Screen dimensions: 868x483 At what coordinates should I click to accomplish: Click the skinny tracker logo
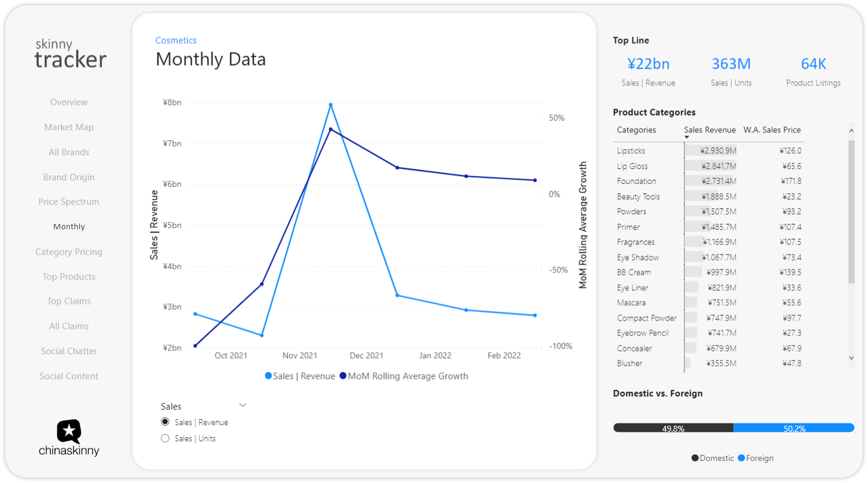pyautogui.click(x=70, y=53)
